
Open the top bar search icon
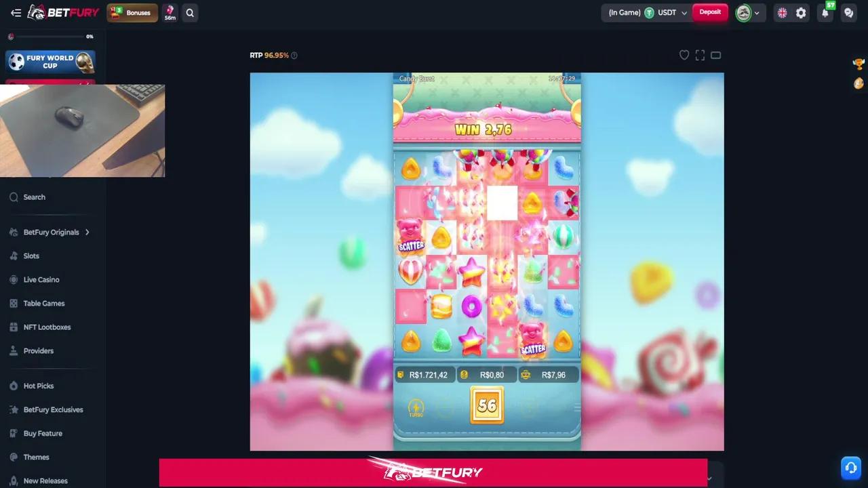(190, 13)
